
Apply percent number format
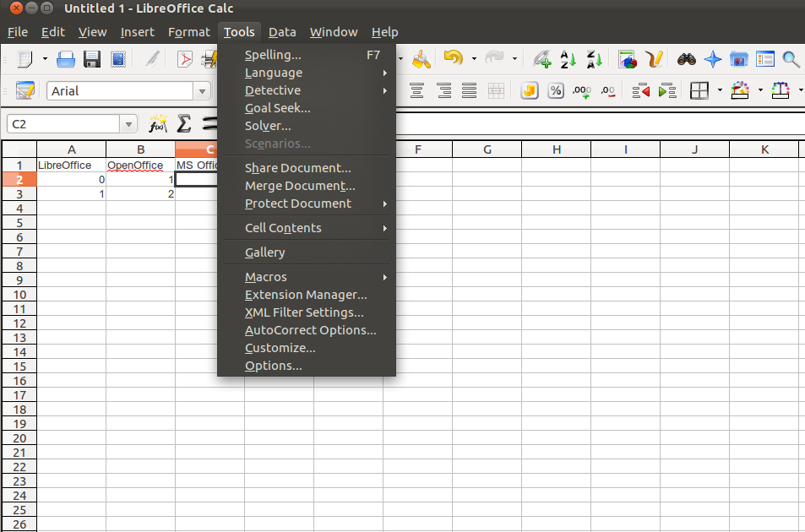555,90
